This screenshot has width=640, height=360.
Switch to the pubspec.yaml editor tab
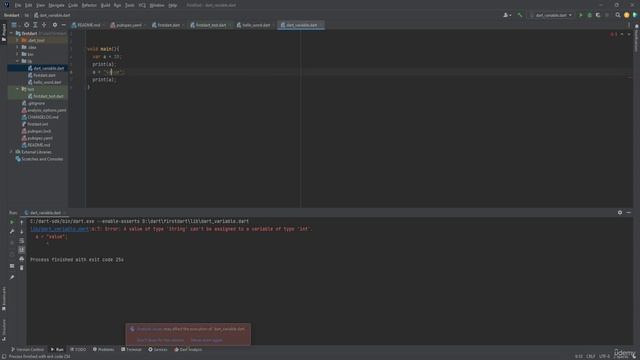coord(129,25)
